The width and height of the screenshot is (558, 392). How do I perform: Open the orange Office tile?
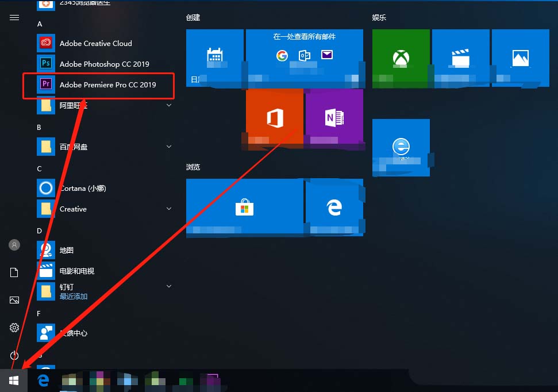coord(275,118)
